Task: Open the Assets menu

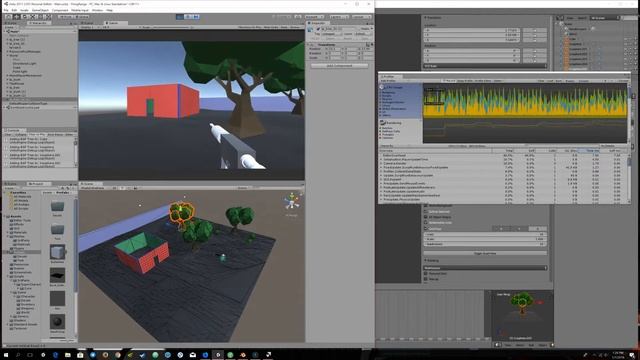Action: point(24,10)
